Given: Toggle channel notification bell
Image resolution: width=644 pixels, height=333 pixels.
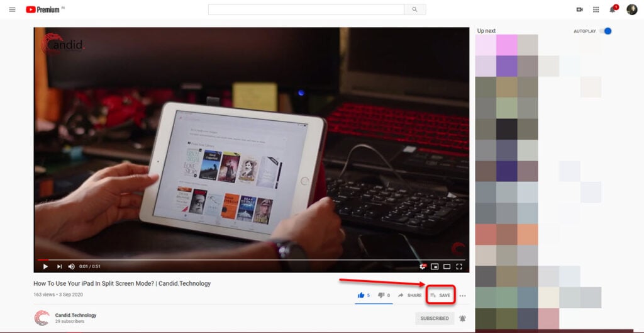Looking at the screenshot, I should pos(462,319).
